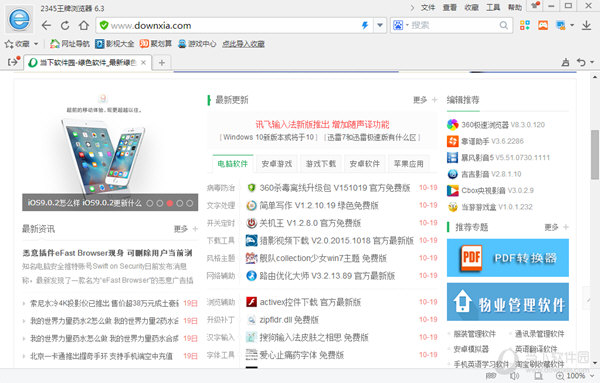Expand the screenshot tool dropdown arrow
Image resolution: width=600 pixels, height=383 pixels.
572,26
